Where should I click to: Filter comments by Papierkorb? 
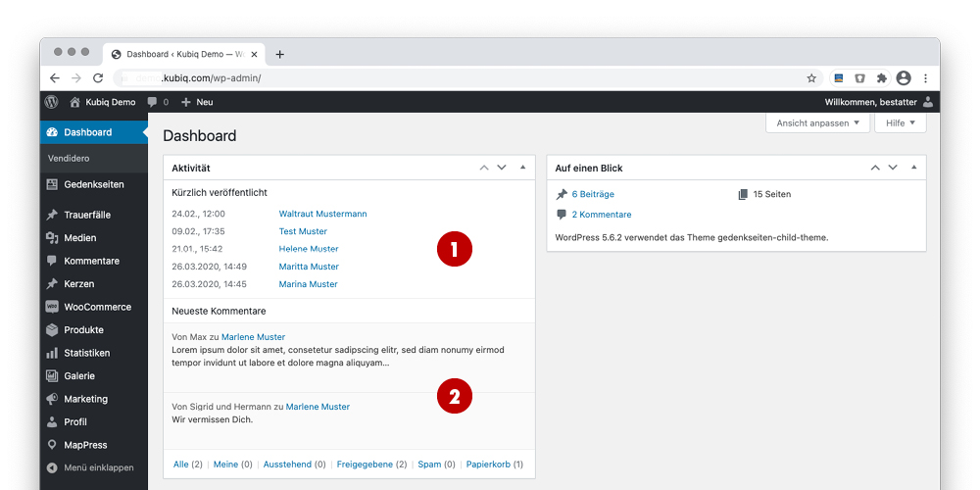pyautogui.click(x=488, y=465)
